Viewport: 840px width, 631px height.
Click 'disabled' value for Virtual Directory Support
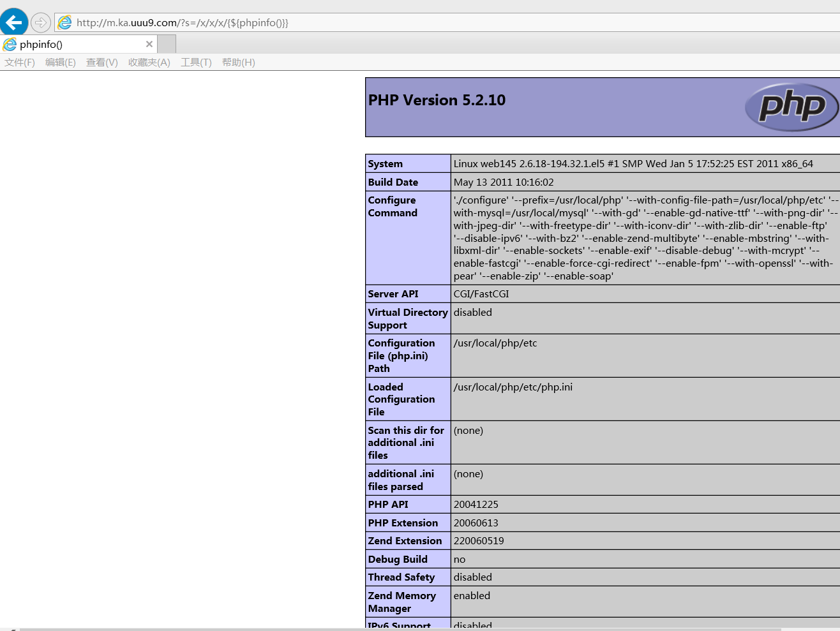point(473,313)
